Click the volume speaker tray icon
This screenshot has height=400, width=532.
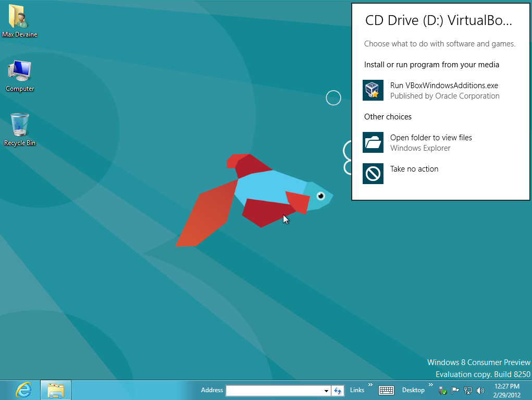(480, 391)
